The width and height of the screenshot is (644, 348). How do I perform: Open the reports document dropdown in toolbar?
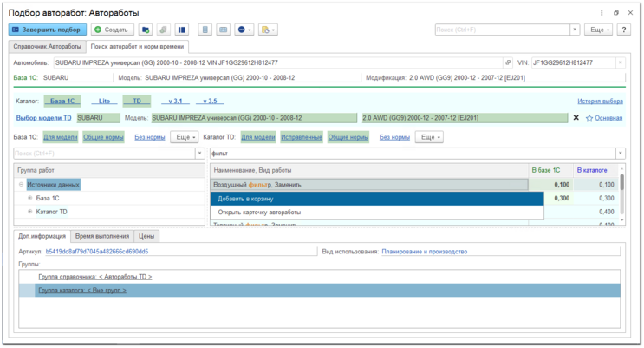[x=268, y=30]
